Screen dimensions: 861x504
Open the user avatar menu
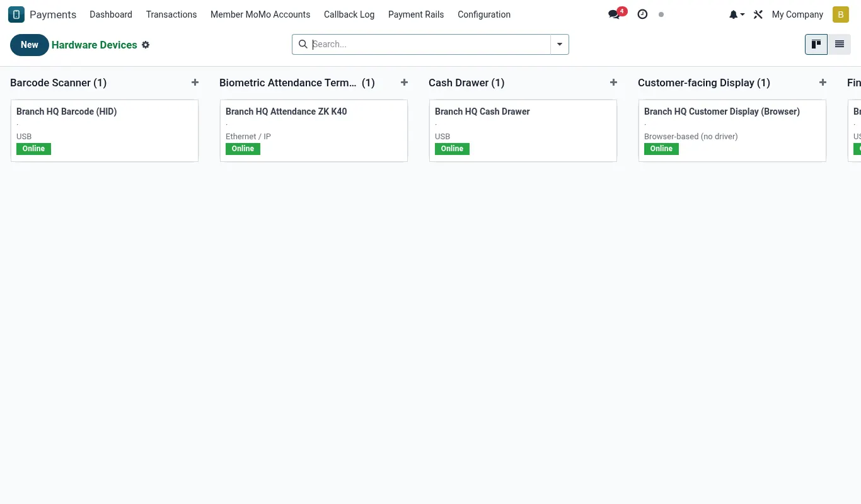[841, 14]
